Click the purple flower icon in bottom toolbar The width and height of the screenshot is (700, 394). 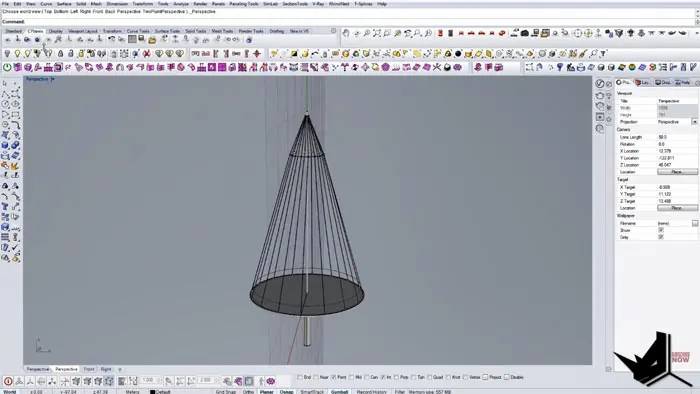[271, 381]
